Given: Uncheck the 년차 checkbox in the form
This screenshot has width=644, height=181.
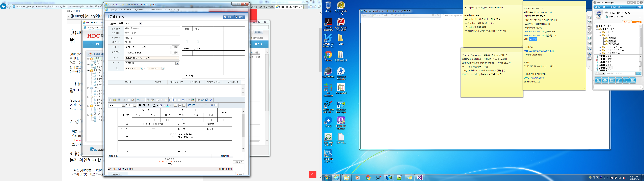Looking at the screenshot, I should pos(182,120).
